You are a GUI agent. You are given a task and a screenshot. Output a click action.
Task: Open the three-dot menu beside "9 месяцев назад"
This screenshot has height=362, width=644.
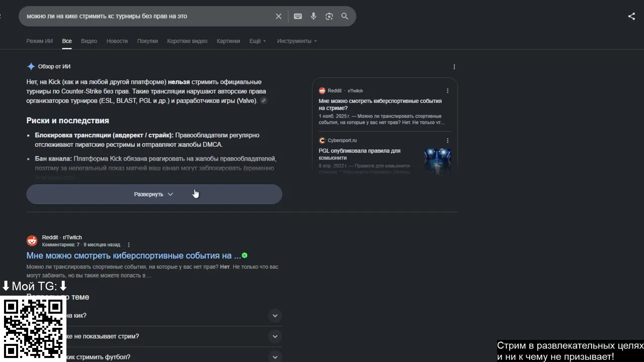click(x=129, y=245)
